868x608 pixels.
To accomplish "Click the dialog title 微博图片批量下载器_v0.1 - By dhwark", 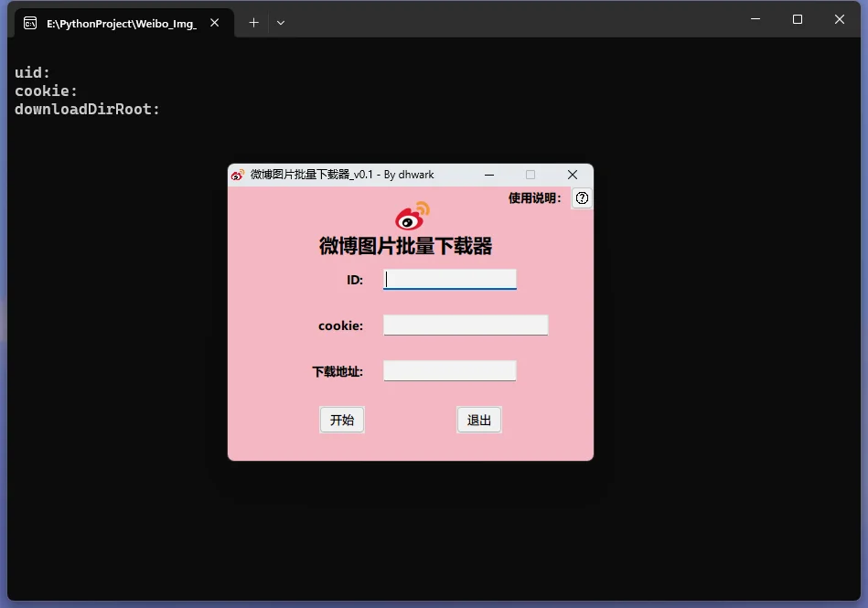I will coord(342,175).
